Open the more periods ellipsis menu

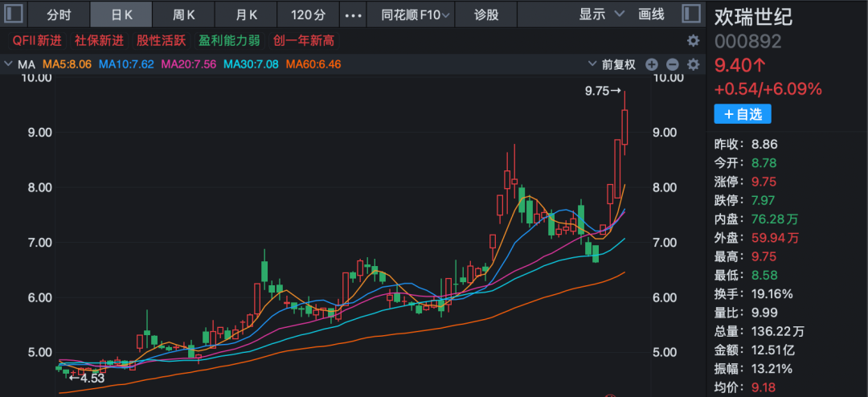coord(353,14)
